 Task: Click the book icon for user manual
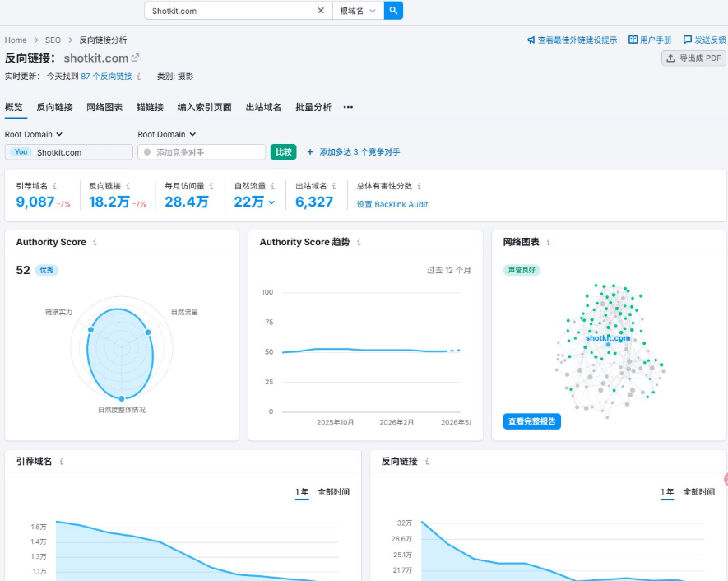click(x=633, y=40)
